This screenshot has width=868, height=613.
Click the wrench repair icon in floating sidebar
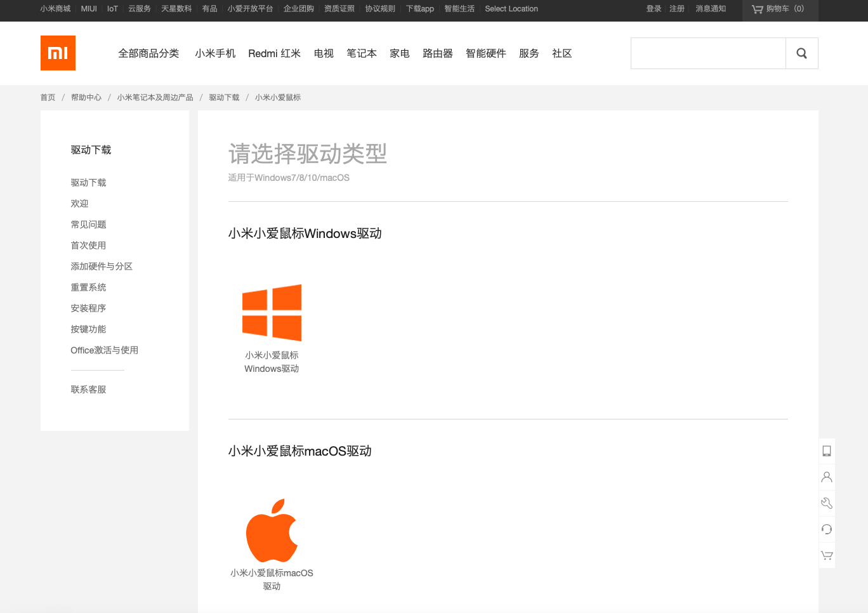[x=826, y=503]
